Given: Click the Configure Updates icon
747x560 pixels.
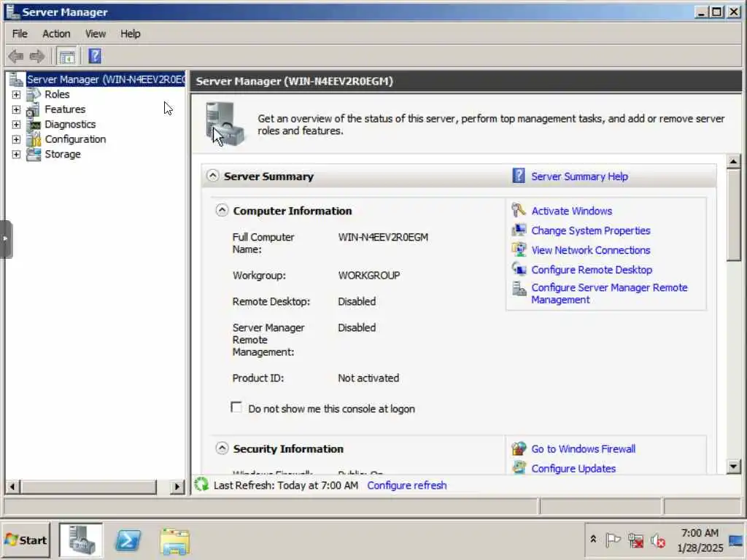Looking at the screenshot, I should point(519,467).
